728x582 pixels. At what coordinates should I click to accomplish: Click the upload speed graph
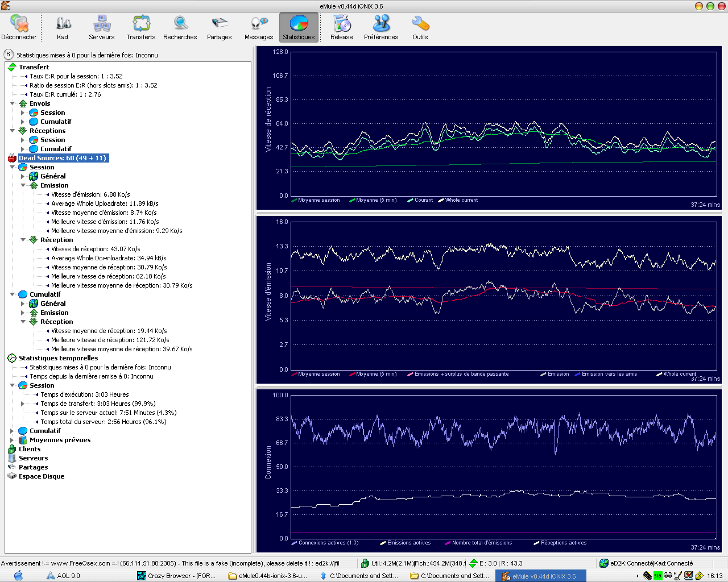[489, 300]
